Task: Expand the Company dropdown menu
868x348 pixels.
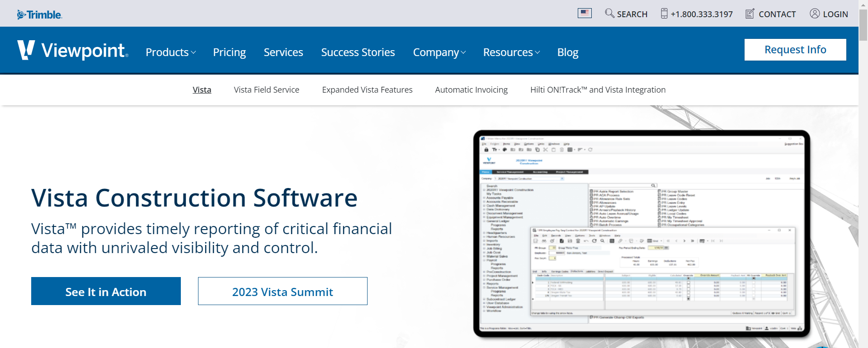Action: coord(439,52)
